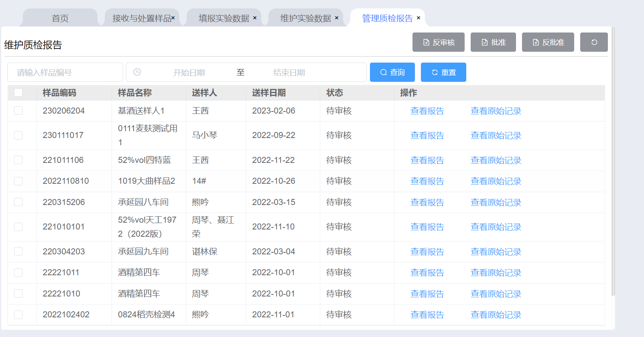Click the sender cell 谌林保

click(205, 252)
